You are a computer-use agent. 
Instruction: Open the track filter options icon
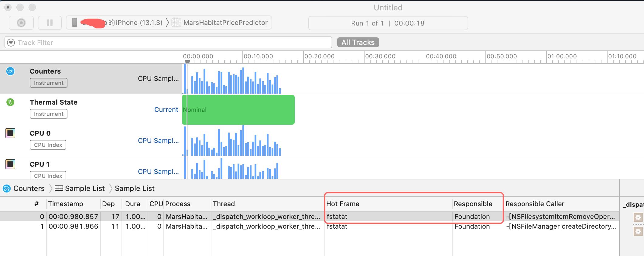pyautogui.click(x=11, y=43)
